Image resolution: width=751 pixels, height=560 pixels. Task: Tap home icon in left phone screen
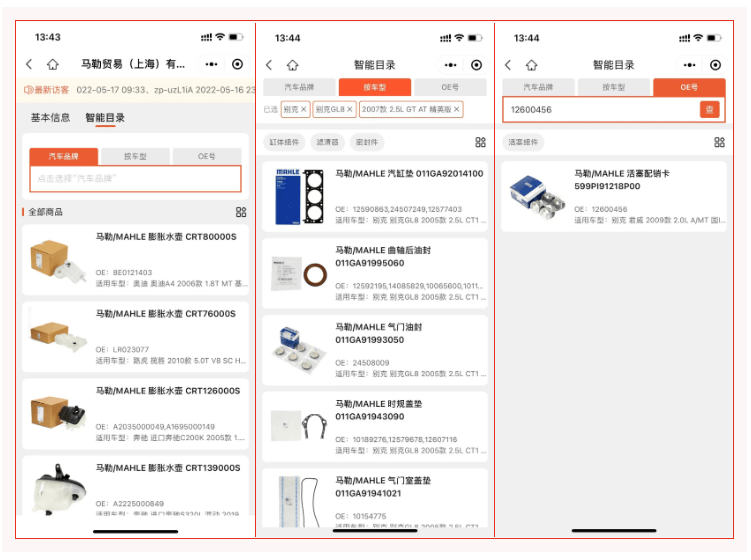click(53, 64)
